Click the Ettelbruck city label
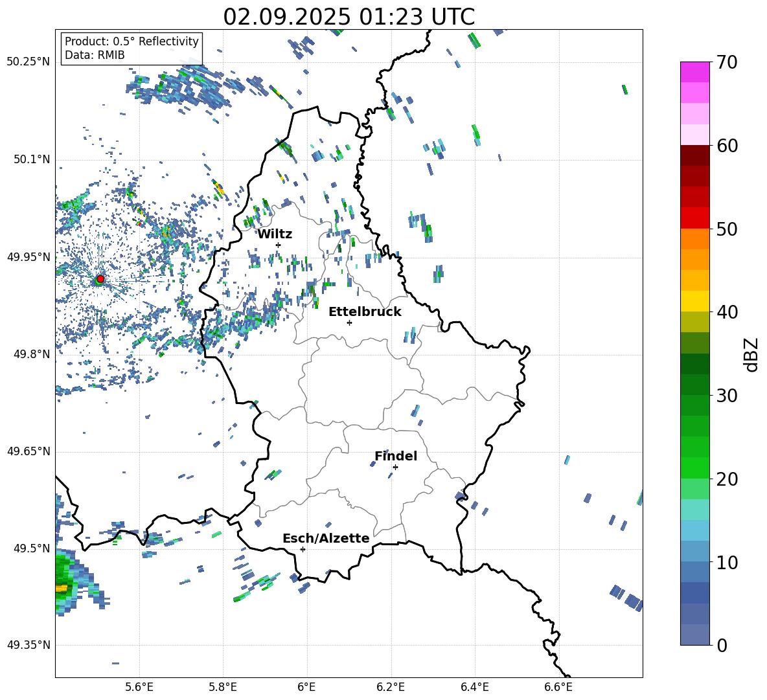The height and width of the screenshot is (700, 767). [x=365, y=312]
